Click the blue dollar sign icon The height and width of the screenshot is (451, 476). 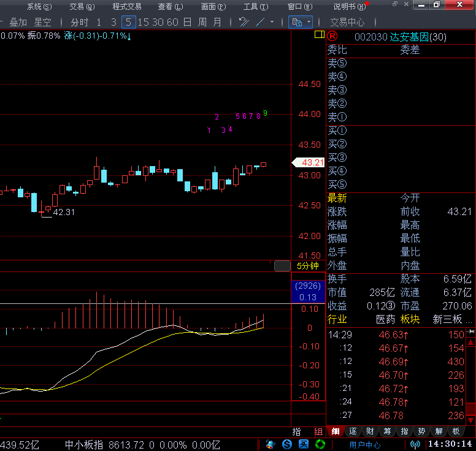click(286, 444)
